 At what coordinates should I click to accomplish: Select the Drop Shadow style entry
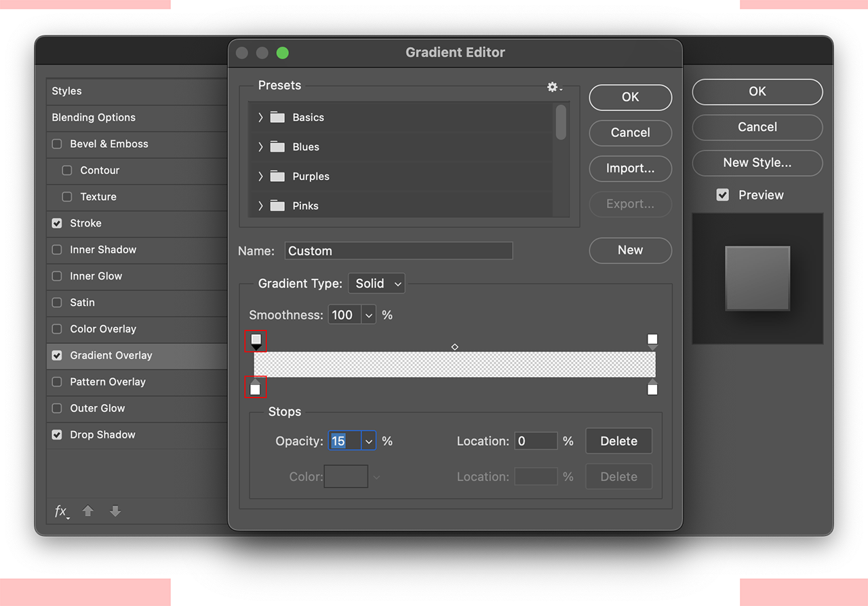(137, 435)
